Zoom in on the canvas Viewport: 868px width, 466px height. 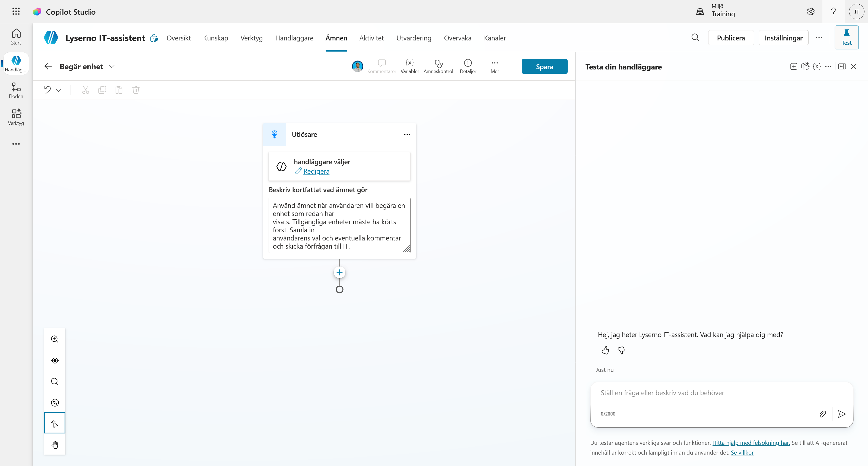tap(55, 339)
